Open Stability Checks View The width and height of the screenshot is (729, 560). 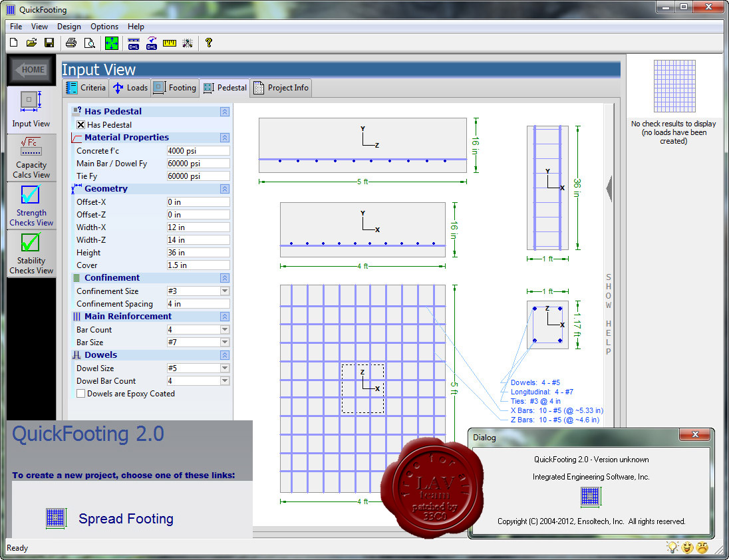[x=31, y=253]
